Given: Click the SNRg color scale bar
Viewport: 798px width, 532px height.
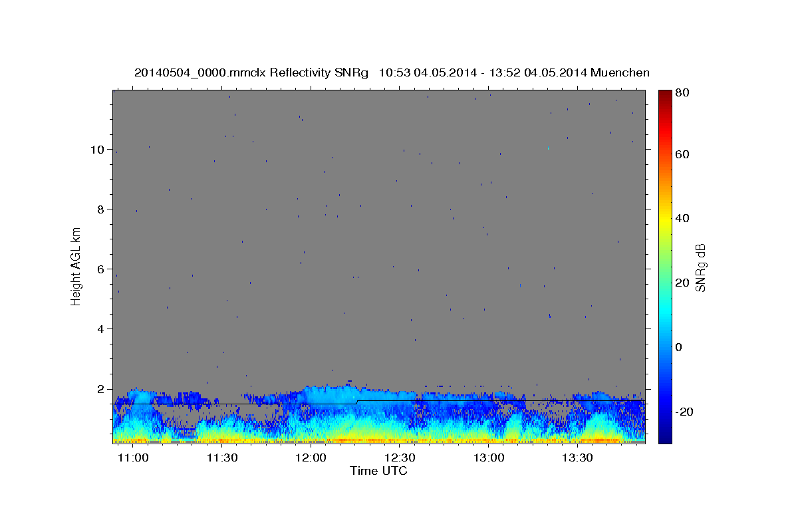Looking at the screenshot, I should click(665, 267).
